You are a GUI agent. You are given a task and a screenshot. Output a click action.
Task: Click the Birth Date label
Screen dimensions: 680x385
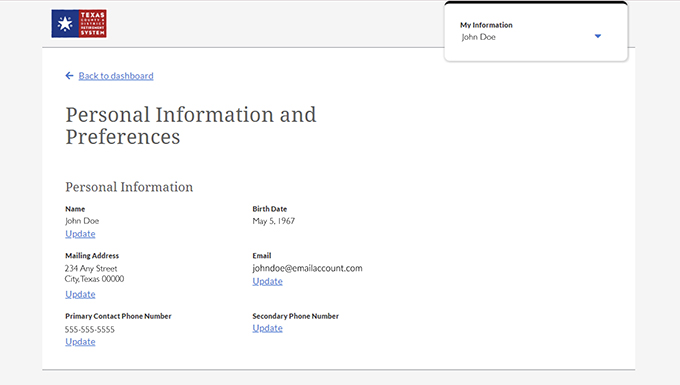click(x=270, y=209)
